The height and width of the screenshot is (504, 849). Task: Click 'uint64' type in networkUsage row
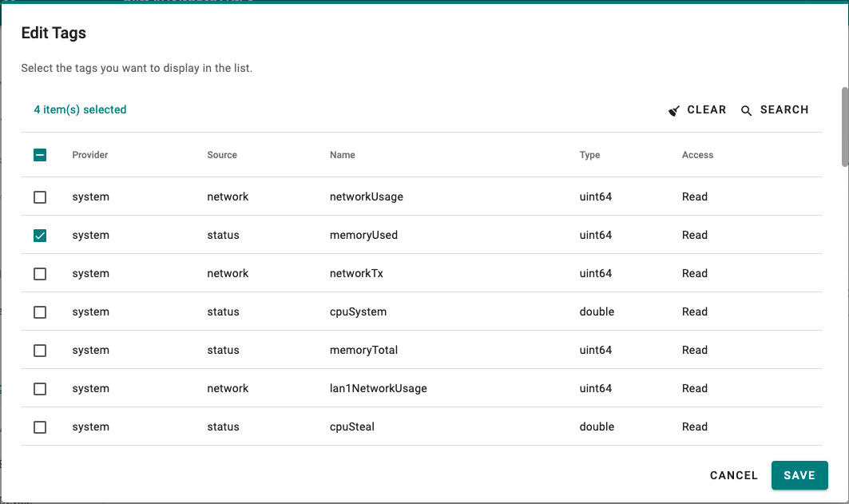pyautogui.click(x=596, y=196)
